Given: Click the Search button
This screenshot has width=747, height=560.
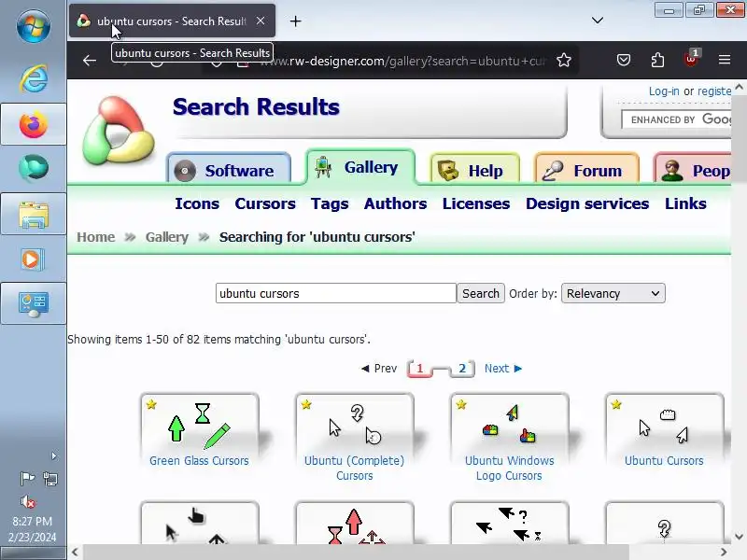Looking at the screenshot, I should (x=481, y=293).
